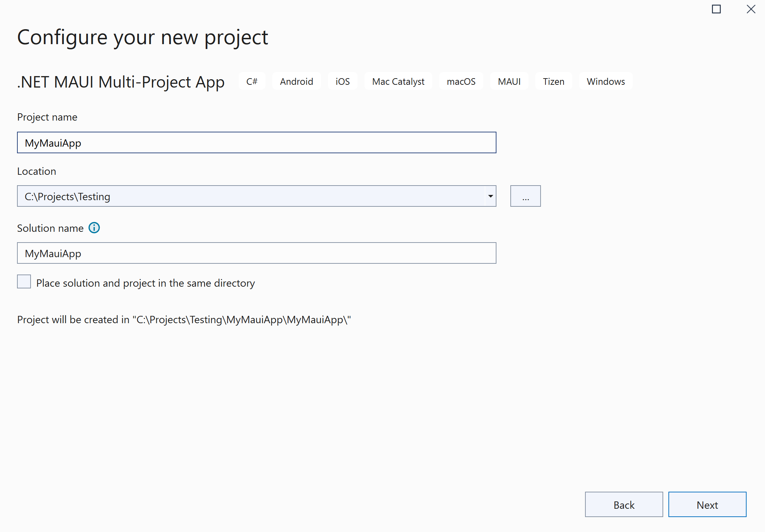
Task: Click the Solution name info icon
Action: coord(94,228)
